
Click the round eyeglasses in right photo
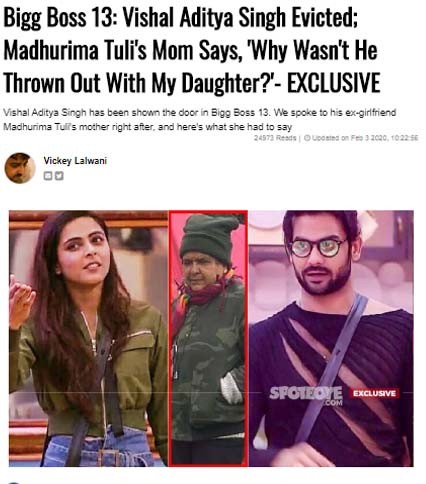click(317, 247)
